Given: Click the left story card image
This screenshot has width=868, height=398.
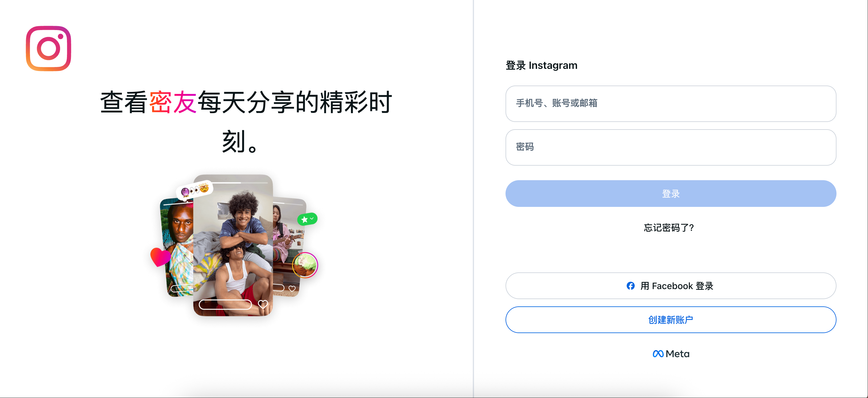Looking at the screenshot, I should pyautogui.click(x=177, y=248).
